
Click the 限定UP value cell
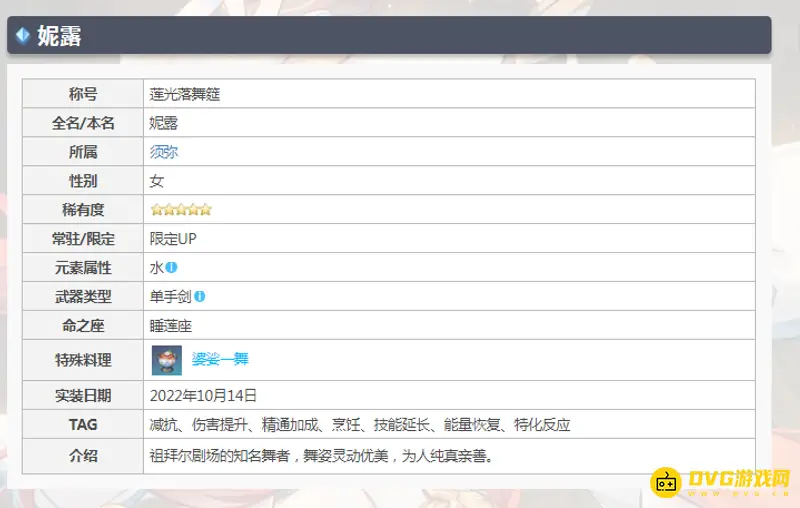(x=173, y=239)
